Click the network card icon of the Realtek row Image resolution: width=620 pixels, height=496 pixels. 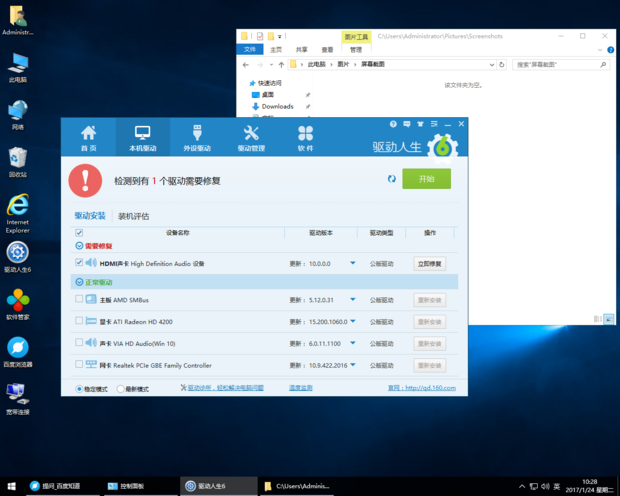[x=91, y=364]
